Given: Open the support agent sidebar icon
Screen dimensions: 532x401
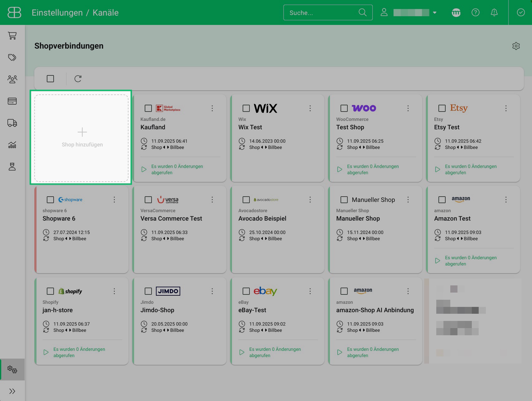Looking at the screenshot, I should point(12,167).
